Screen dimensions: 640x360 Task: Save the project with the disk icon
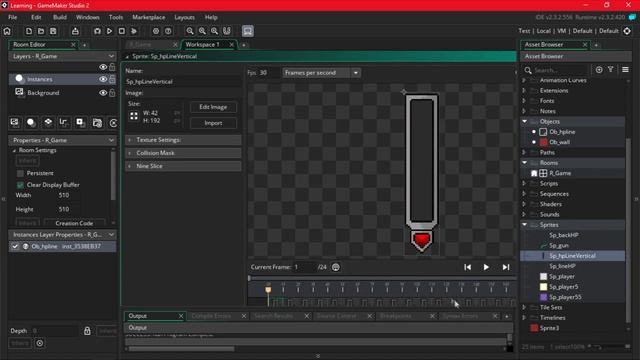click(53, 31)
